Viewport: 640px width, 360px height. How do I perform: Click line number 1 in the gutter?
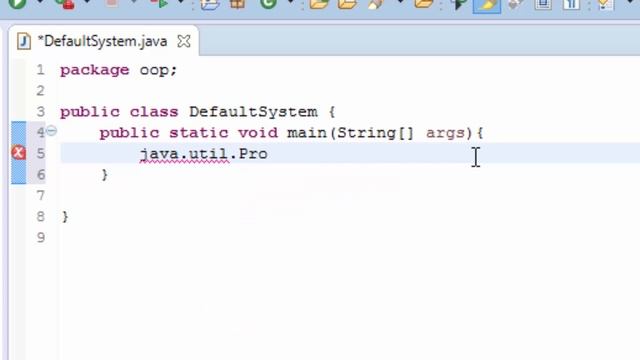tap(40, 70)
